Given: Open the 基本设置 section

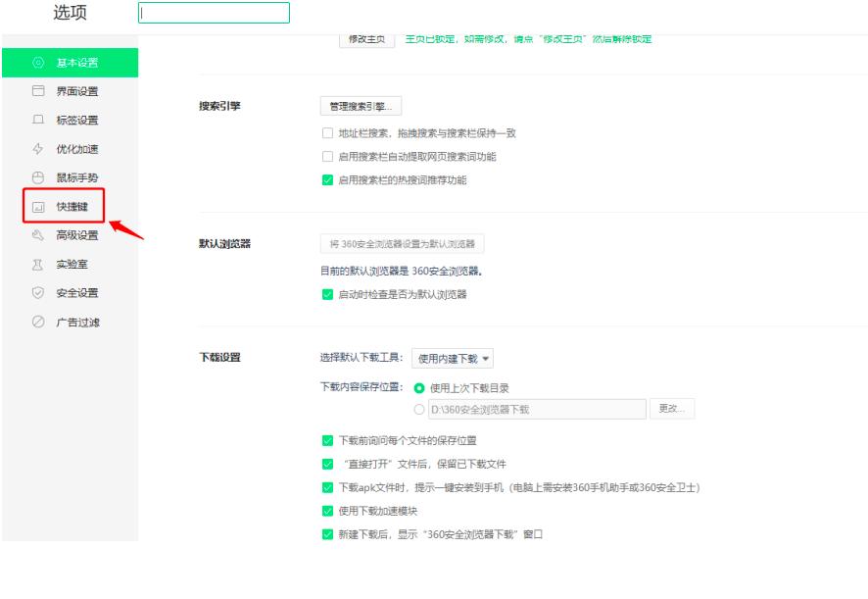Looking at the screenshot, I should pos(71,63).
